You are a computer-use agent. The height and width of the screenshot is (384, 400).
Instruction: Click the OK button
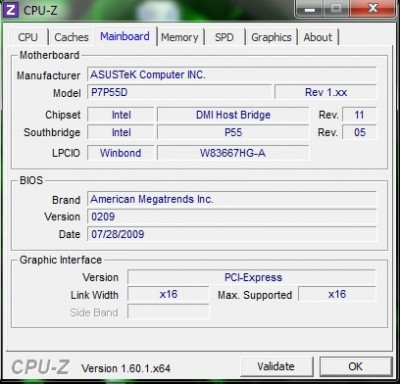click(355, 367)
